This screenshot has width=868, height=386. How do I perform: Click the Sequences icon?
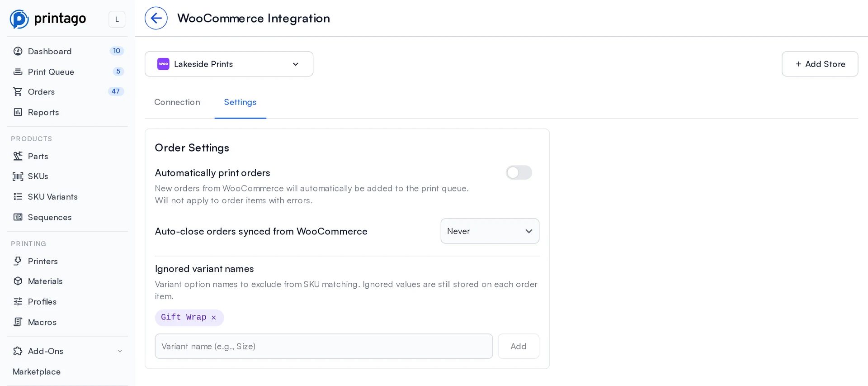[x=18, y=217]
